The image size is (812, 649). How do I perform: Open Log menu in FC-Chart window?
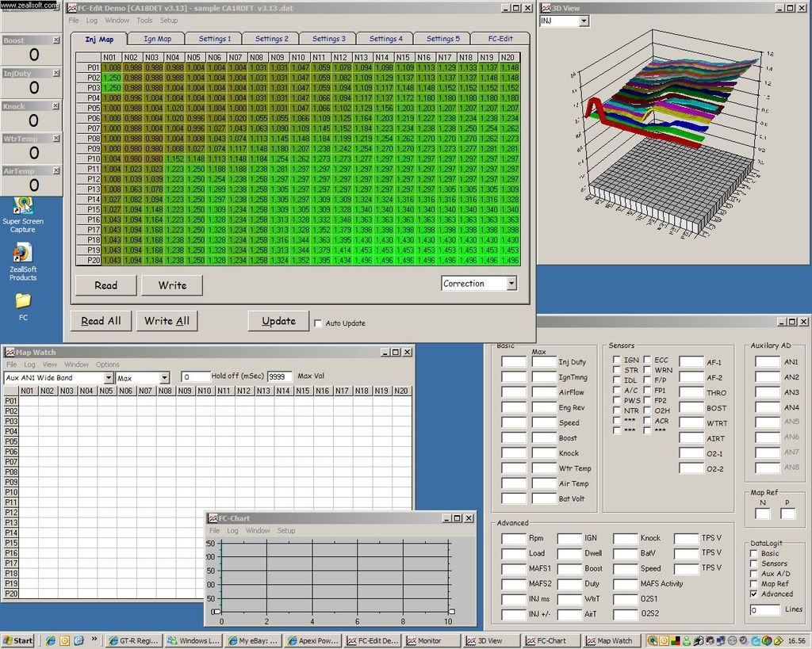232,530
